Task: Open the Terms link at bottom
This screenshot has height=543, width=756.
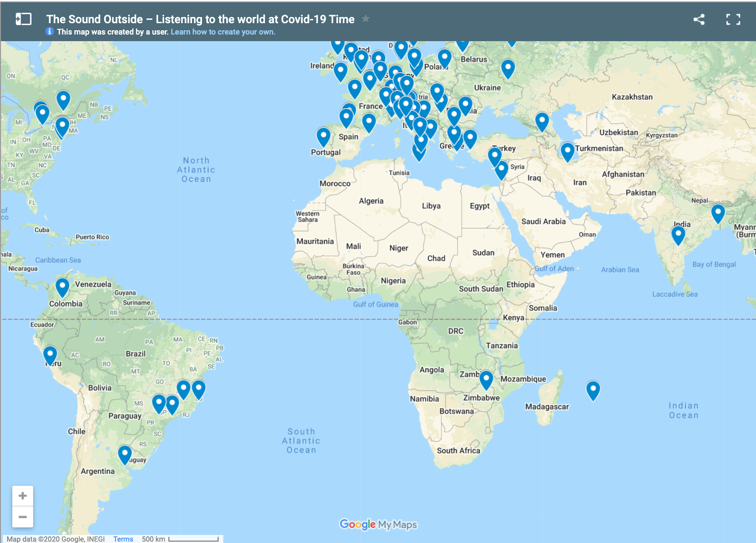Action: (x=123, y=539)
